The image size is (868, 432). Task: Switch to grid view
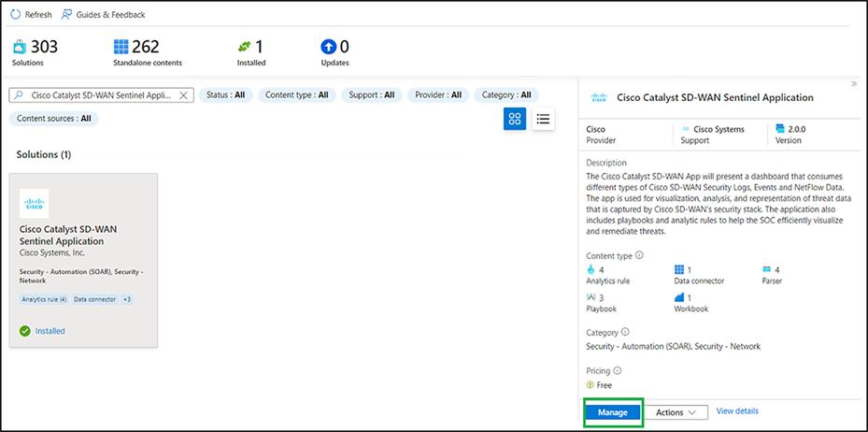click(515, 119)
